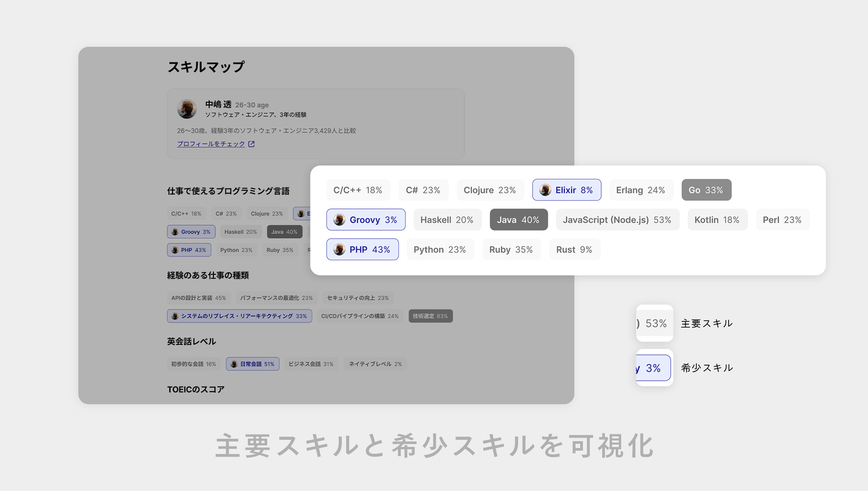Click the ソフトウェア・エンジニア、3年の経験 subtitle
Image resolution: width=868 pixels, height=491 pixels.
click(256, 115)
